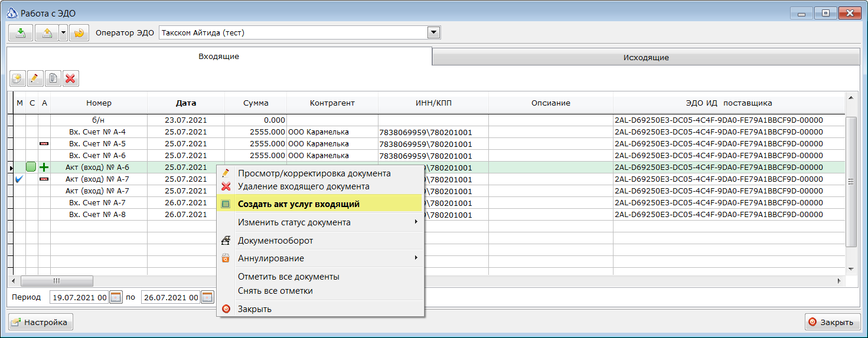Click green plus icon in Акт (вход) № А-6 row
Screen dimensions: 868x338
pyautogui.click(x=44, y=168)
